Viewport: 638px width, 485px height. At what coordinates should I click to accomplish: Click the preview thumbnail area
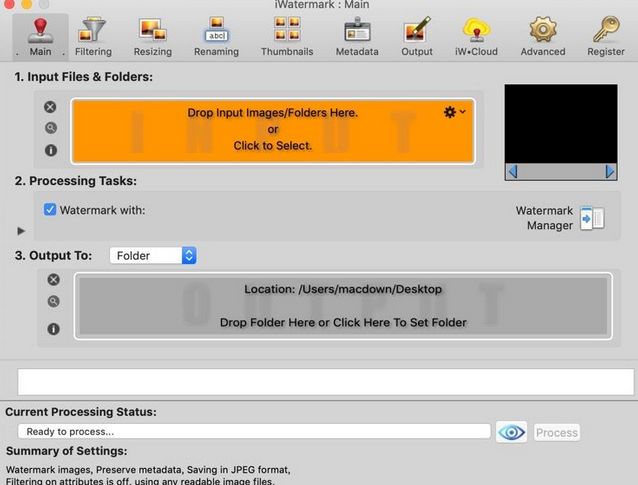tap(561, 124)
